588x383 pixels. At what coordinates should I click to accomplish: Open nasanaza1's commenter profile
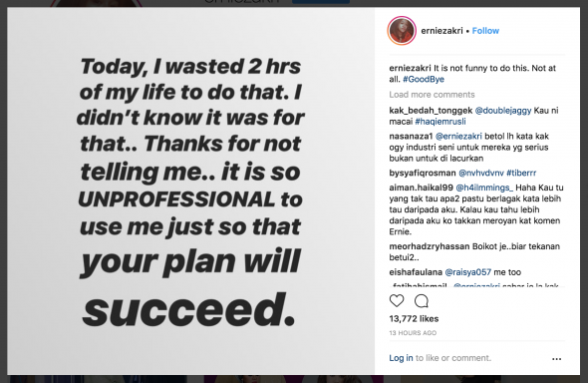(411, 136)
